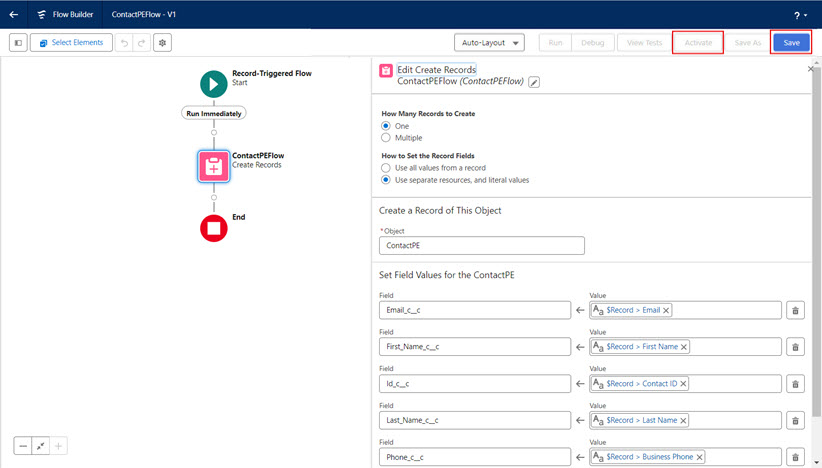Delete the Email_c__c field row
The width and height of the screenshot is (822, 468).
pos(795,310)
